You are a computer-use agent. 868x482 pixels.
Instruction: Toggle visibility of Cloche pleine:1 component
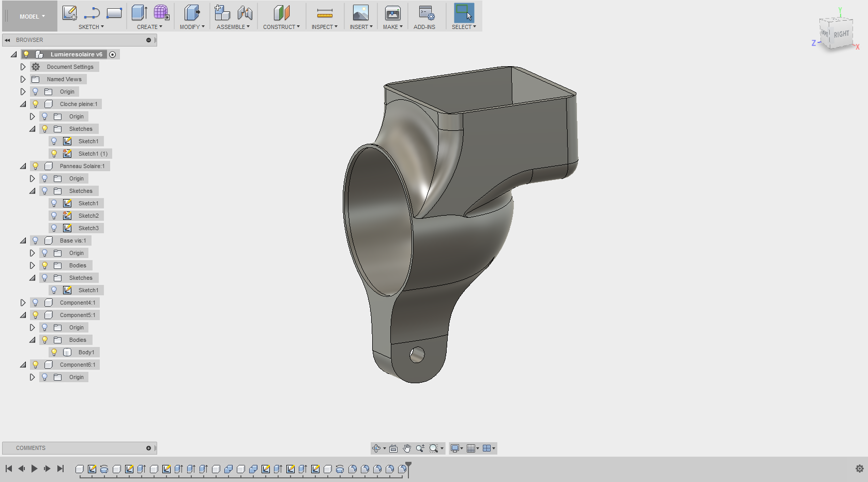tap(35, 104)
